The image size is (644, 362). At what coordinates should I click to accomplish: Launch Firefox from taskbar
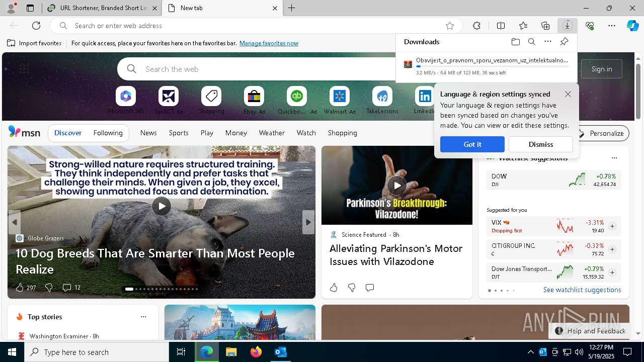tap(256, 352)
